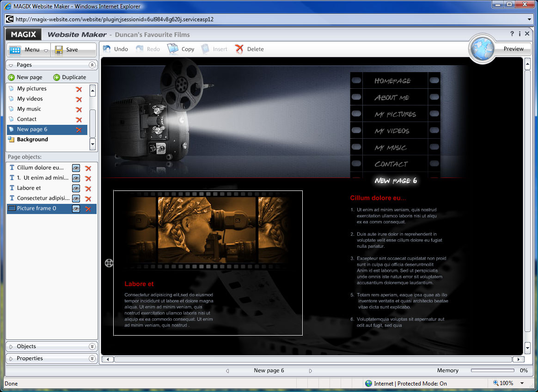The width and height of the screenshot is (538, 392).
Task: Toggle visibility of Picture frame 0
Action: click(x=76, y=208)
